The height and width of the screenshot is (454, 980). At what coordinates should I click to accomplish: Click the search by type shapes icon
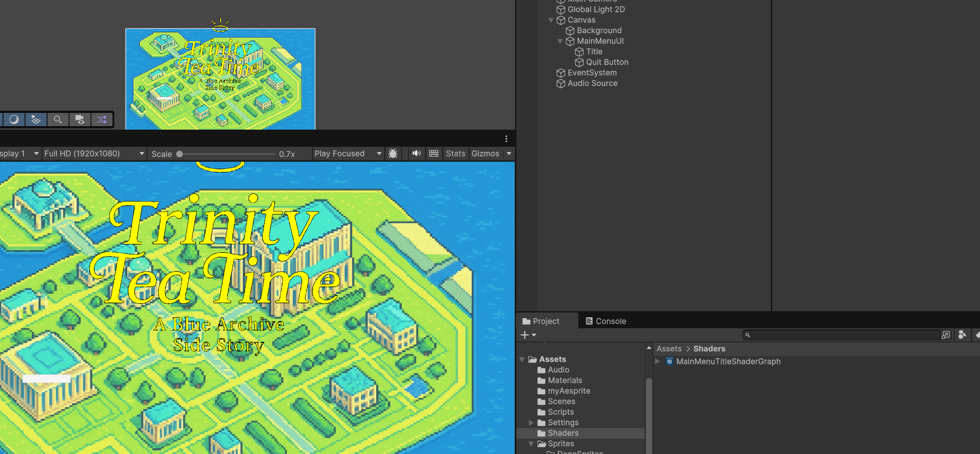tap(962, 335)
